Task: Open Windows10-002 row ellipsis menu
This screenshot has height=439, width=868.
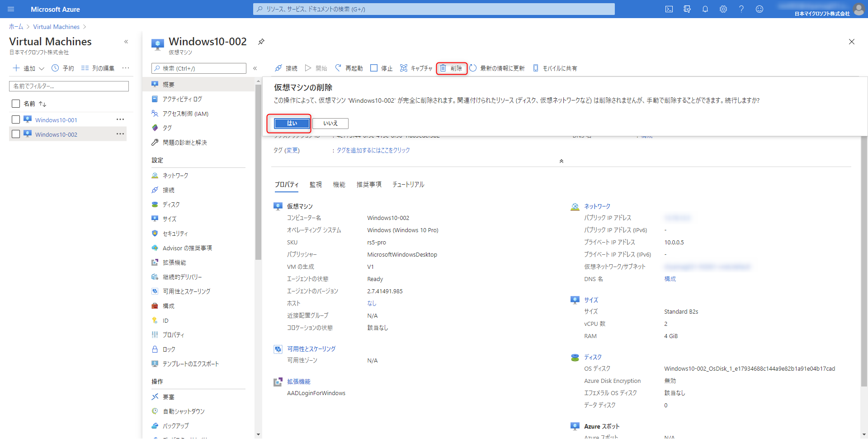Action: coord(120,134)
